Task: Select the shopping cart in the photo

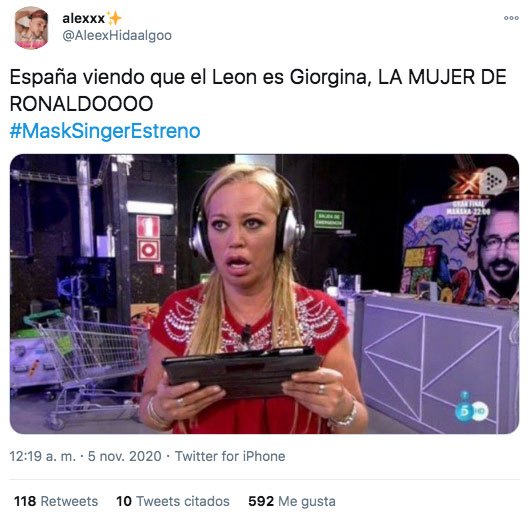Action: pyautogui.click(x=86, y=367)
